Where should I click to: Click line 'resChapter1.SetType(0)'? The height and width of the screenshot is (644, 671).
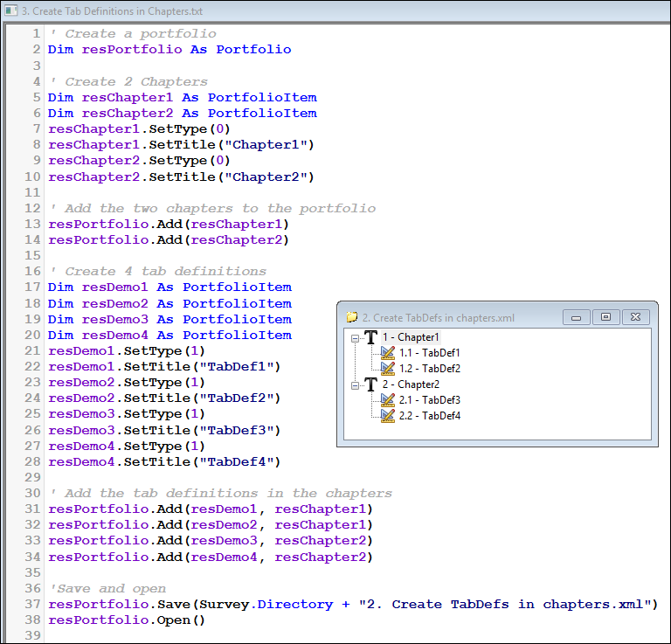pyautogui.click(x=139, y=128)
